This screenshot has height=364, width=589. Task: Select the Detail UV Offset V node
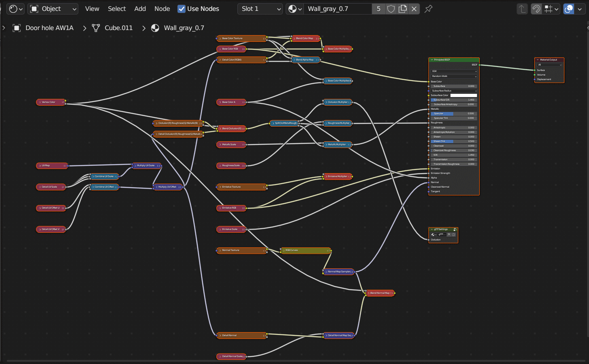(x=51, y=229)
